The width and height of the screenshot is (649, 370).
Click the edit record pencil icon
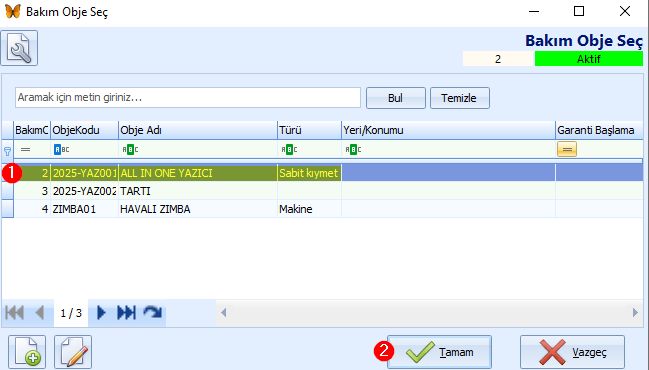(73, 352)
